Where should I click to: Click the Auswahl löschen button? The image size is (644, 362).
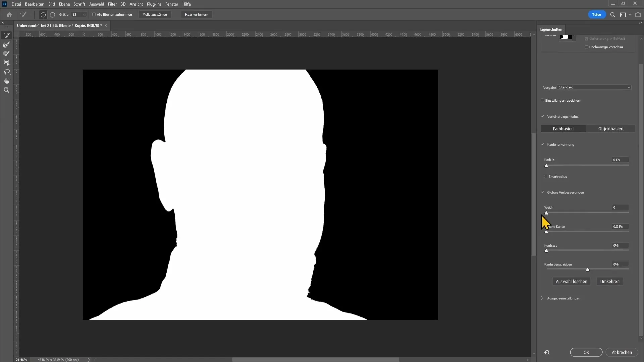[x=572, y=282]
